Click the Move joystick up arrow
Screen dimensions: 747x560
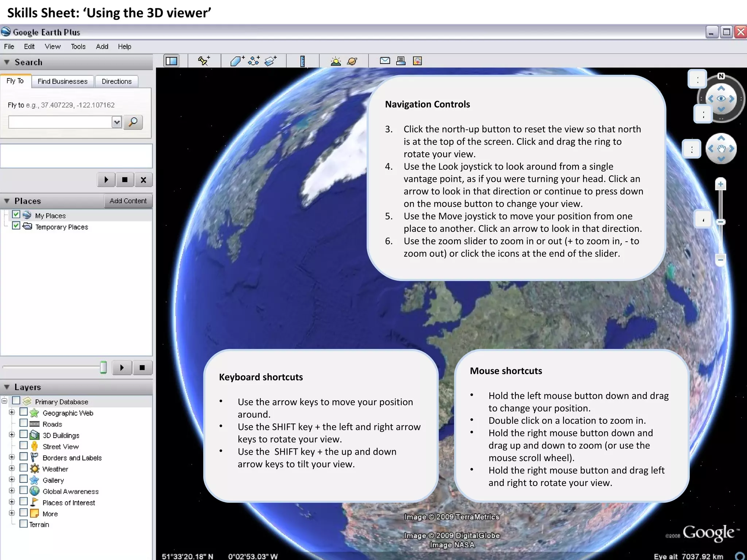tap(721, 138)
